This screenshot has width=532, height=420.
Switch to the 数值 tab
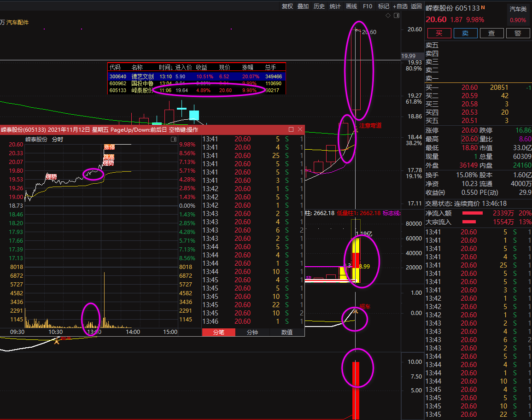(286, 332)
